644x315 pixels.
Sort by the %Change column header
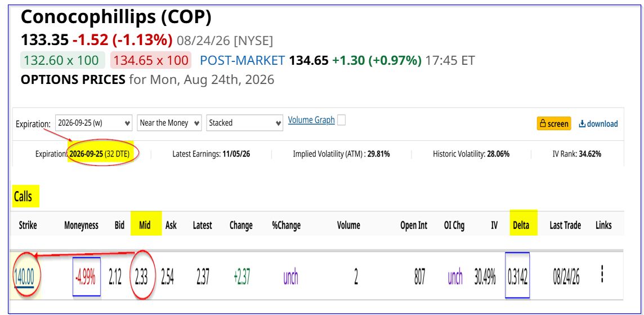click(287, 225)
